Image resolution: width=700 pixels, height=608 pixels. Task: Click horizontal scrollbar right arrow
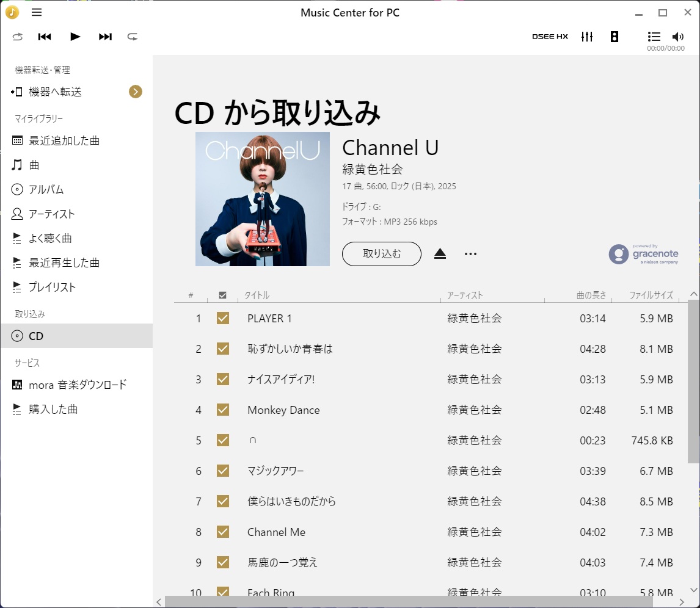coord(682,602)
